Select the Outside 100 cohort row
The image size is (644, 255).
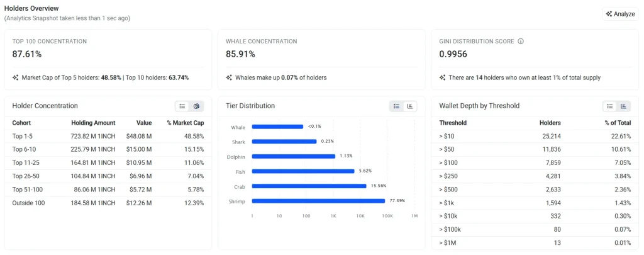click(108, 203)
